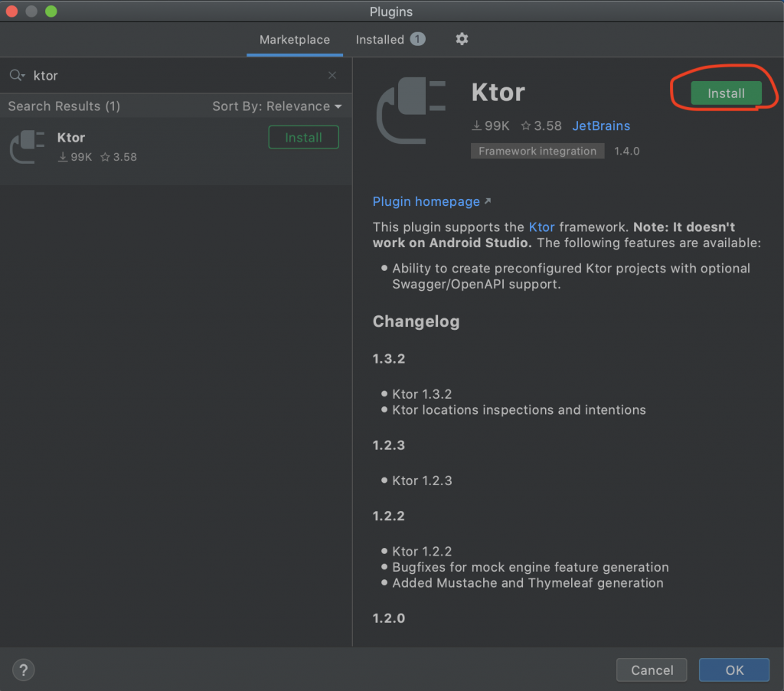Follow the Ktor framework link in description
The height and width of the screenshot is (691, 784).
point(541,227)
